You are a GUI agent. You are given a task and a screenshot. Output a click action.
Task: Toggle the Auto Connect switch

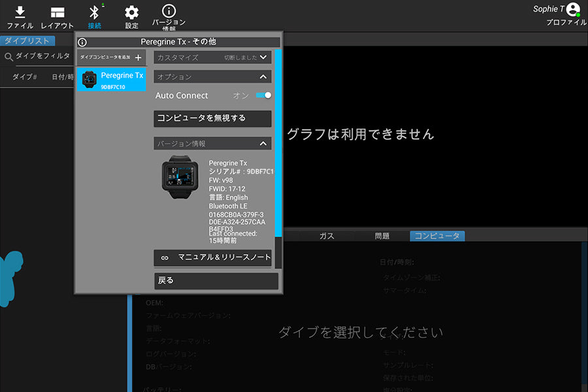pyautogui.click(x=263, y=95)
